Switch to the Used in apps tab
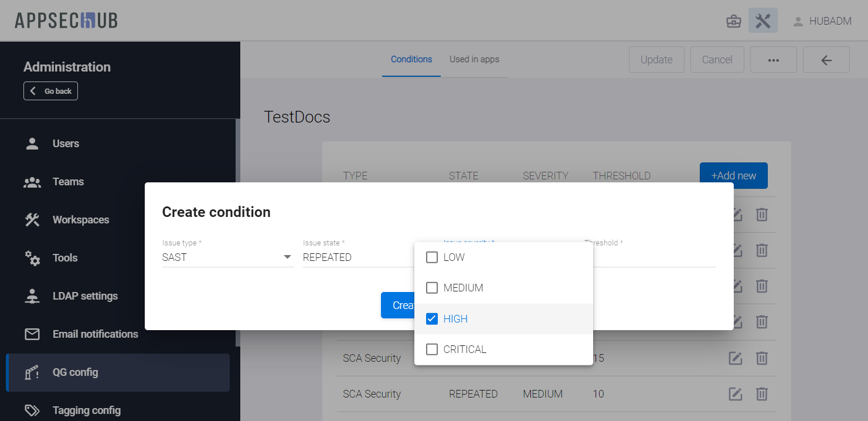Image resolution: width=868 pixels, height=421 pixels. 474,59
